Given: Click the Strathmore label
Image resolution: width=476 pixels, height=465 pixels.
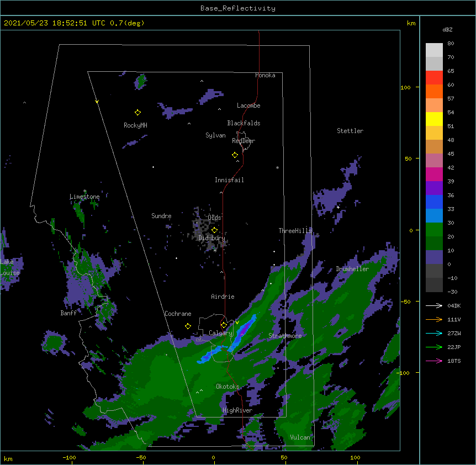Looking at the screenshot, I should pos(285,336).
